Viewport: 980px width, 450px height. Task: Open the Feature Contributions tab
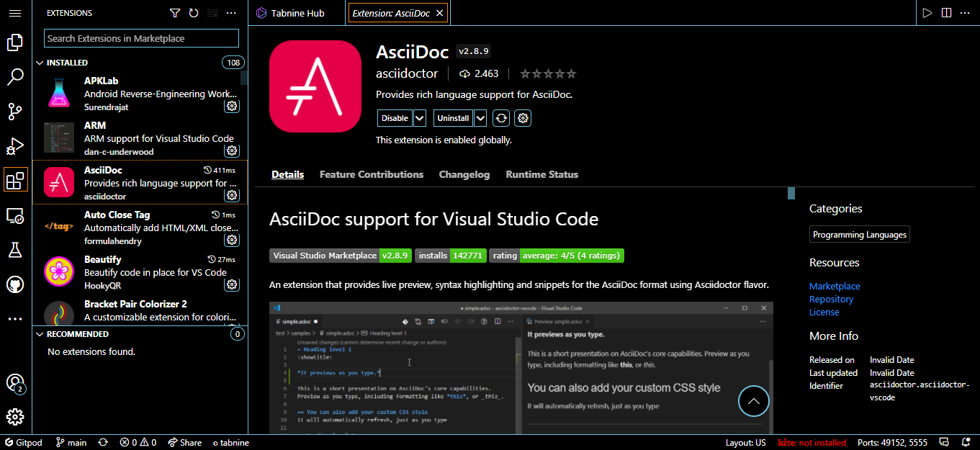pyautogui.click(x=372, y=174)
